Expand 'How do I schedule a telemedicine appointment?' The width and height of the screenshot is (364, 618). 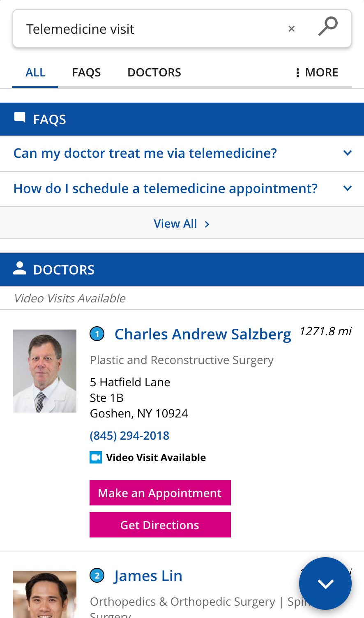coord(182,189)
